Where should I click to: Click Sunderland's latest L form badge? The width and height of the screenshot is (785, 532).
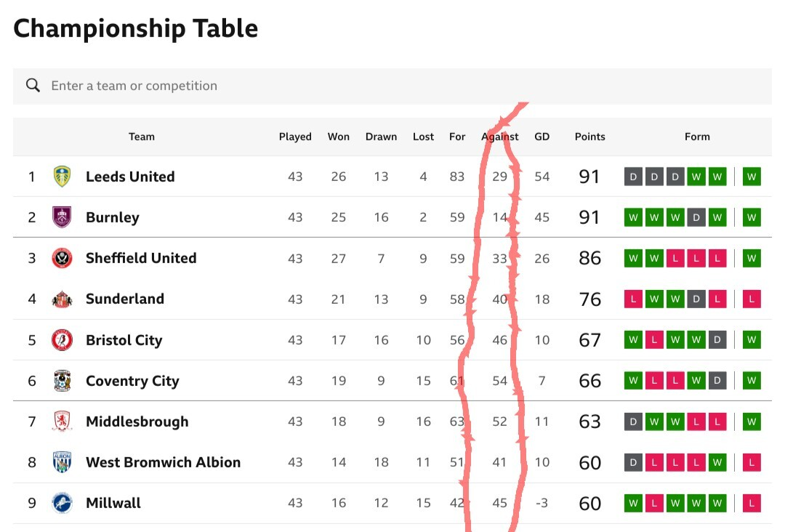point(752,299)
